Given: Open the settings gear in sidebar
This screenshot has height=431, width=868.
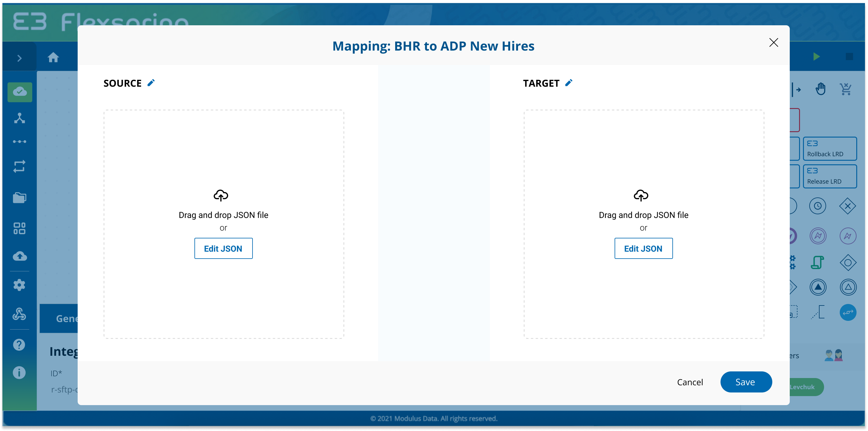Looking at the screenshot, I should tap(19, 285).
